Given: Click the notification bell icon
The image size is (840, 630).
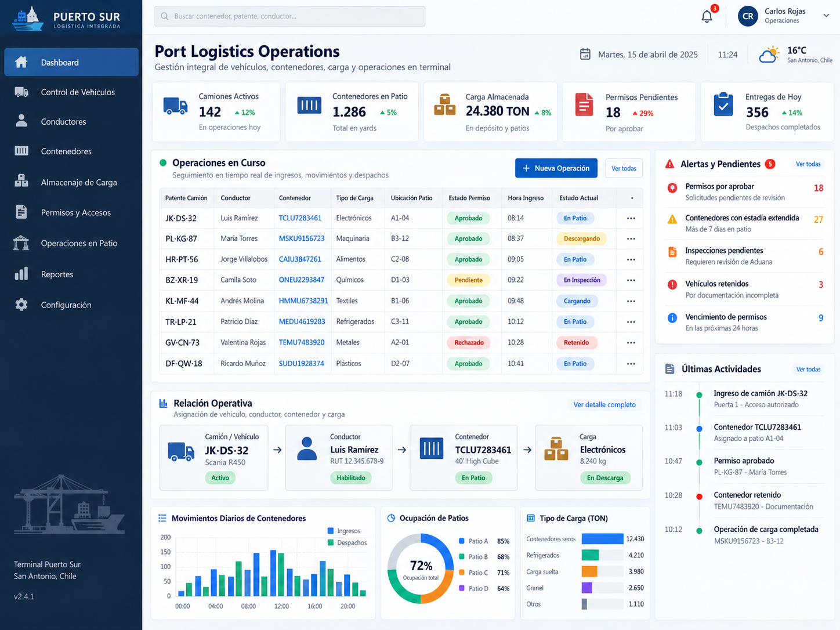Looking at the screenshot, I should click(707, 16).
